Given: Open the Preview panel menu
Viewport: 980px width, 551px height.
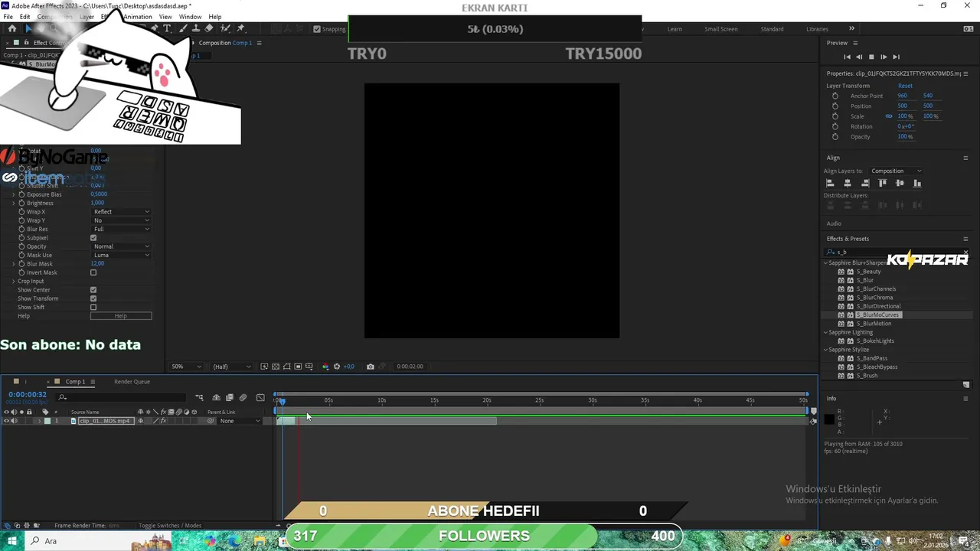Looking at the screenshot, I should point(855,43).
